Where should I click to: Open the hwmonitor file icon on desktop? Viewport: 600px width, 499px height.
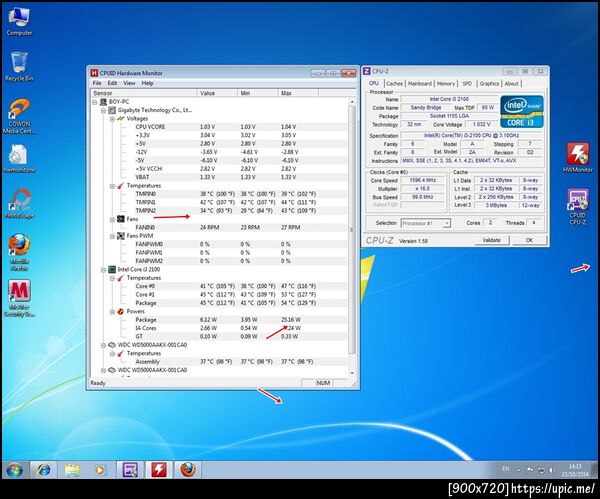[19, 159]
